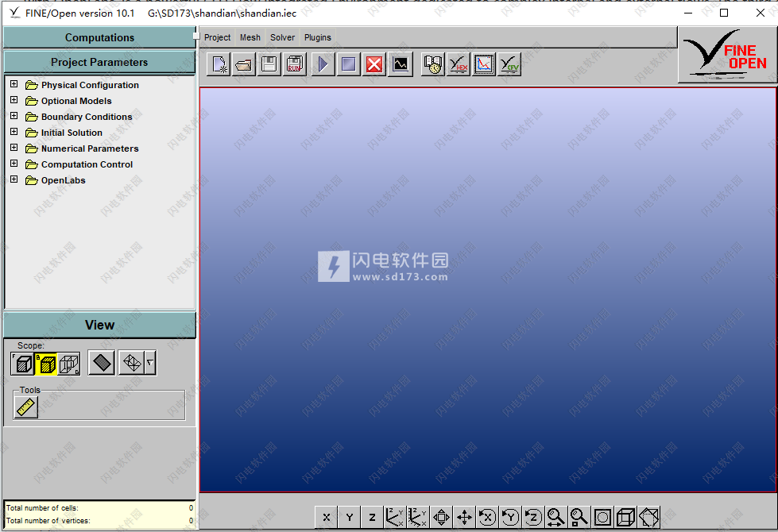Toggle the yellow B block scope button
Screen dimensions: 778x532
tap(46, 364)
